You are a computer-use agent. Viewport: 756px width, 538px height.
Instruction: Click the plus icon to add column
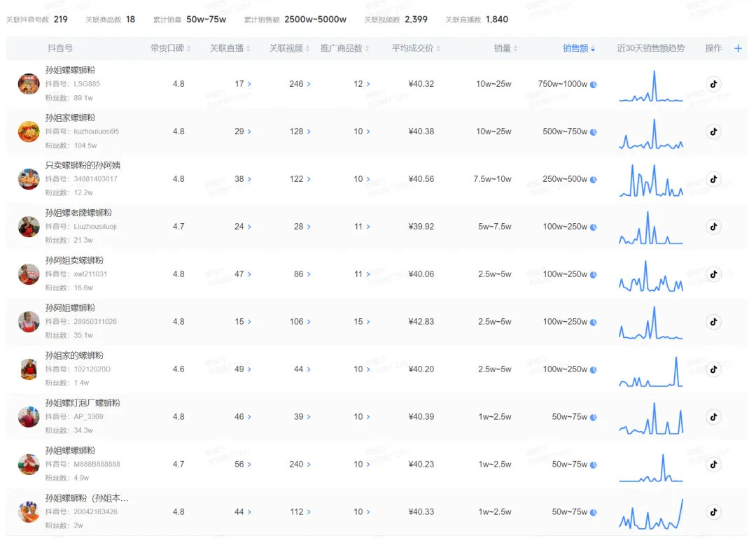point(738,48)
